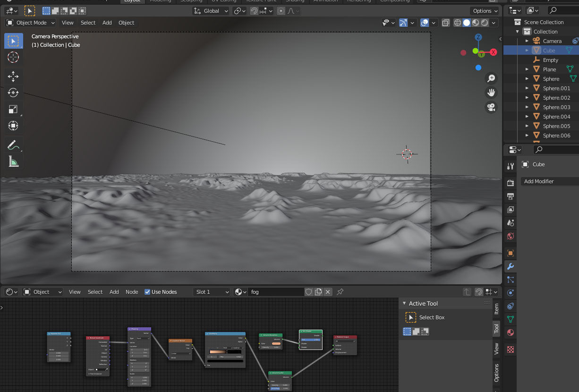The width and height of the screenshot is (579, 392).
Task: Switch to wireframe viewport shading
Action: (458, 23)
